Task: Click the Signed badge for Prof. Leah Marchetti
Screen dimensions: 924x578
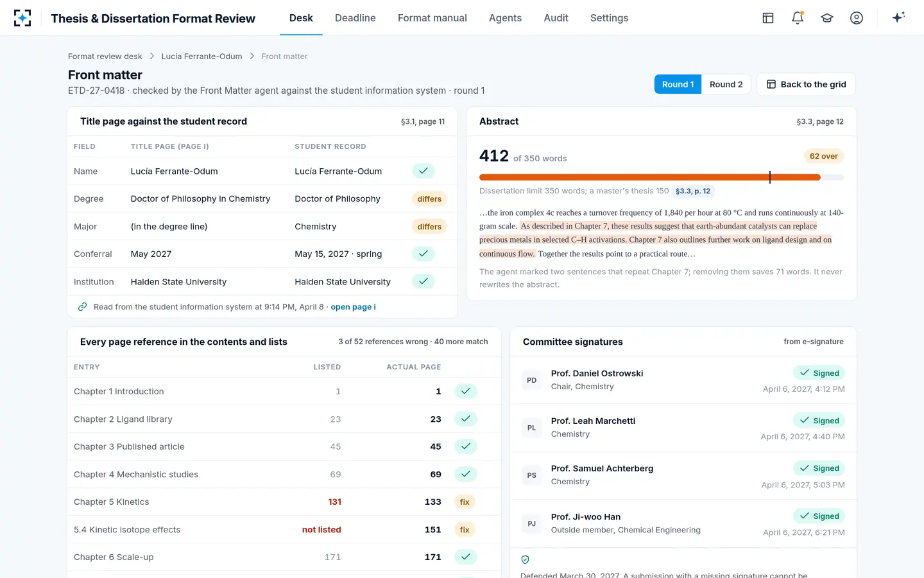Action: click(819, 421)
